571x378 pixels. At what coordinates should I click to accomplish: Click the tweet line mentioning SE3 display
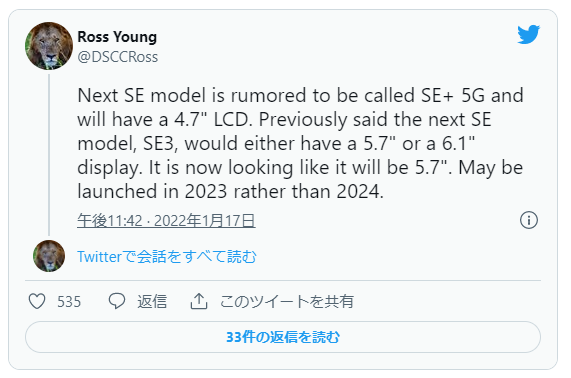(x=276, y=143)
